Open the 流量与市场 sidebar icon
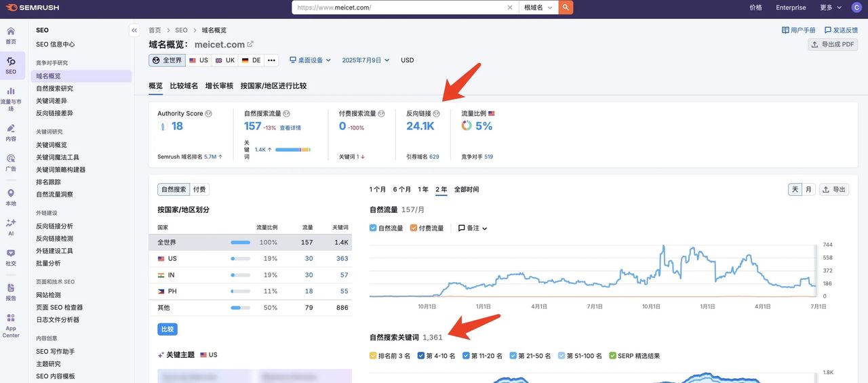 coord(11,98)
